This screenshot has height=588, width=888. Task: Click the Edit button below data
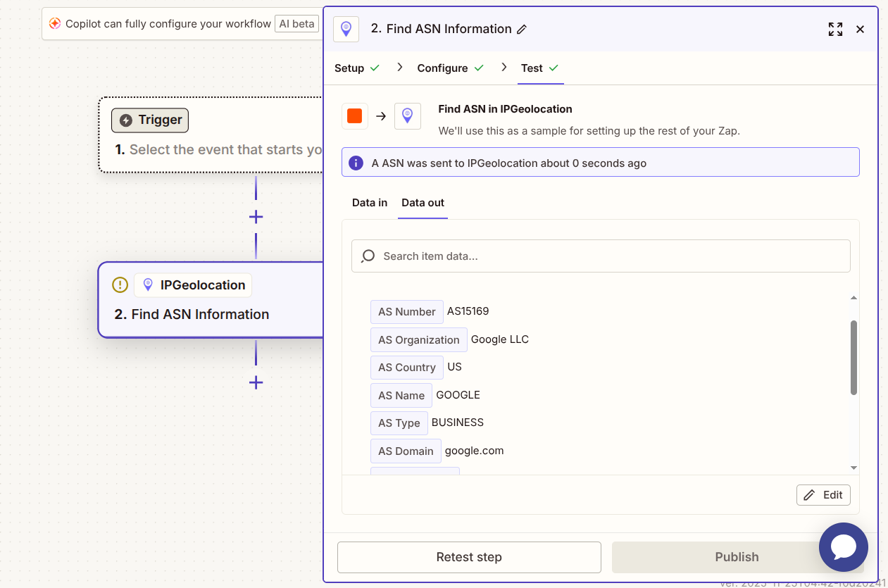tap(823, 495)
